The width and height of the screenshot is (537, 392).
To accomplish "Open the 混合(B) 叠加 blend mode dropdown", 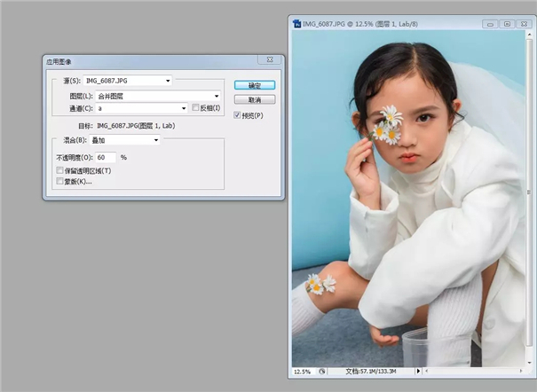I will [124, 140].
